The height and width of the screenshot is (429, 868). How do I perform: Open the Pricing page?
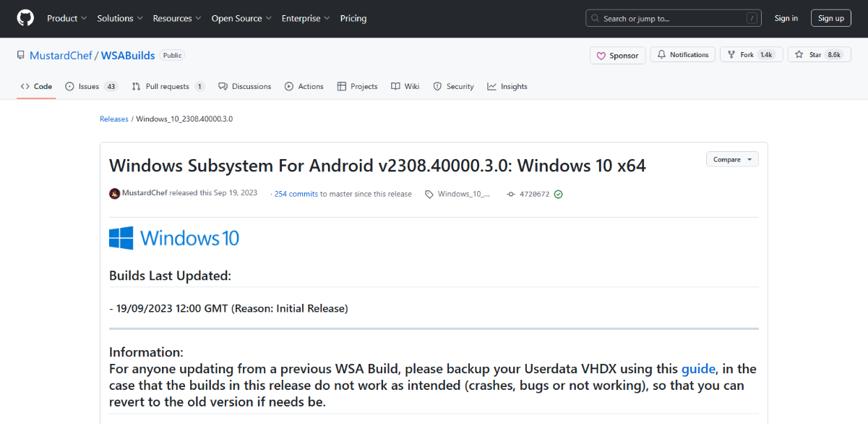click(x=353, y=18)
